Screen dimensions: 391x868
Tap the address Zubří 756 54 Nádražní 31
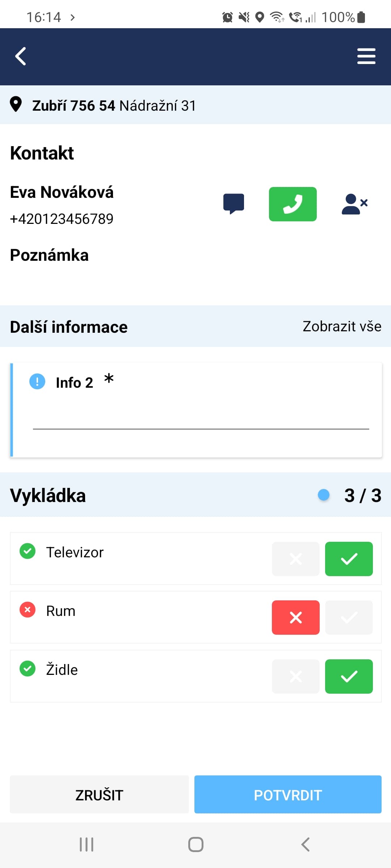point(114,106)
